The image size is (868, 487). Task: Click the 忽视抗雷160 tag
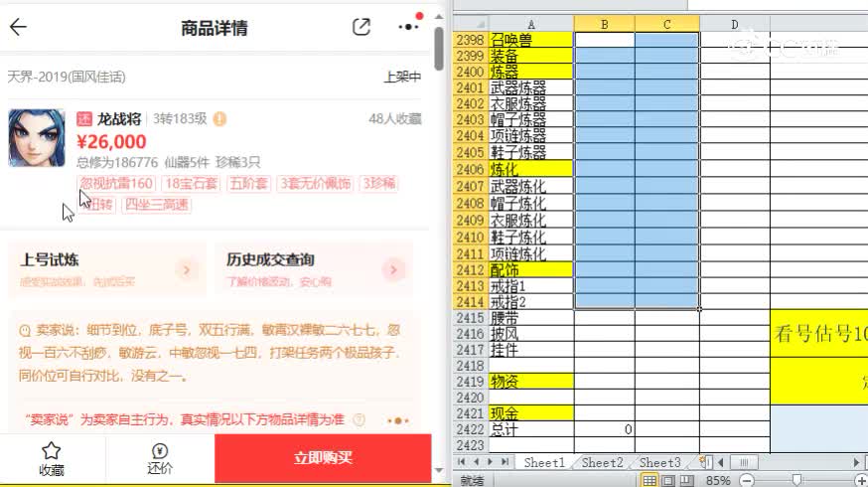(116, 184)
